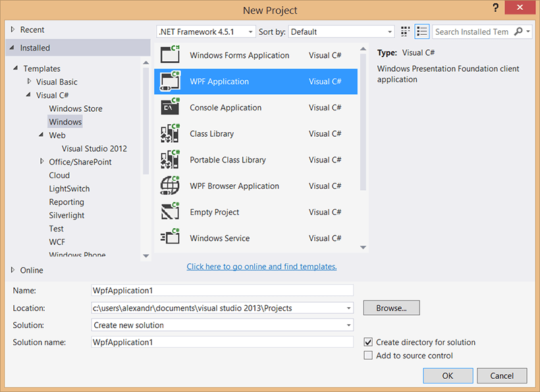Viewport: 540px width, 392px height.
Task: Select the LightSwitch category
Action: click(x=69, y=189)
